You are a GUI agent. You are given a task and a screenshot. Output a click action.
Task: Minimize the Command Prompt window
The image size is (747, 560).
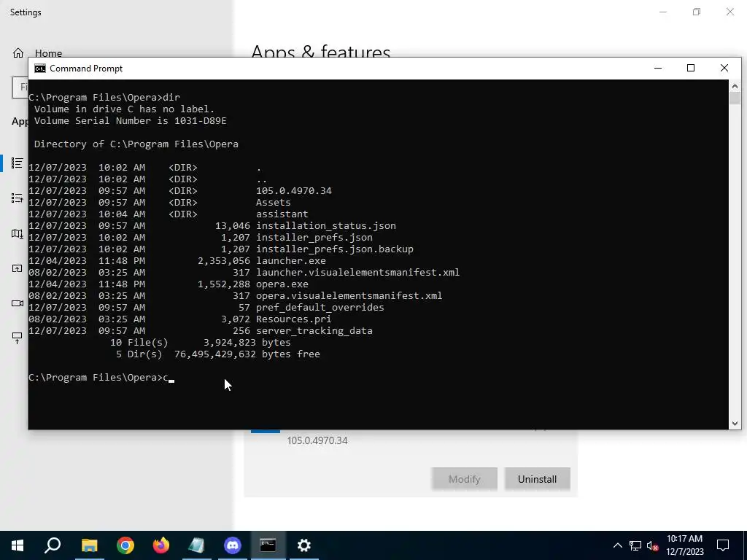click(658, 68)
